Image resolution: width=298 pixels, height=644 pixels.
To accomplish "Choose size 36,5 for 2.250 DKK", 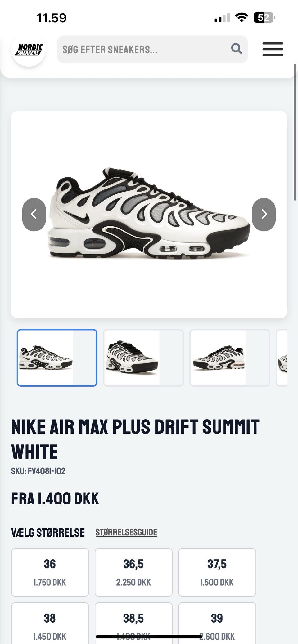I will 133,572.
